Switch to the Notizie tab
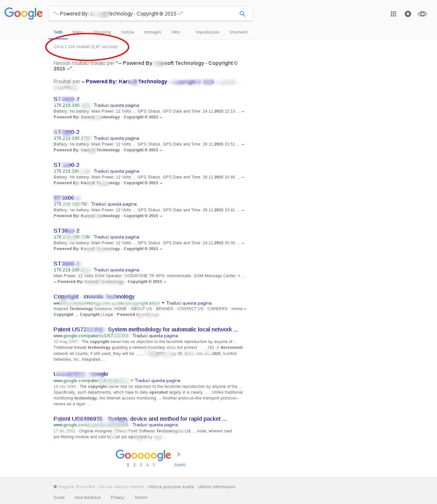This screenshot has height=504, width=437. (x=128, y=32)
